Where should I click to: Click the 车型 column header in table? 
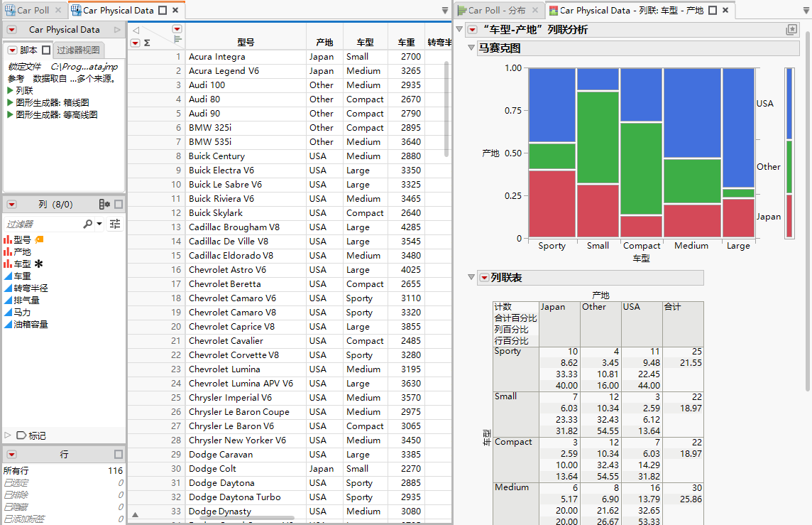click(365, 43)
